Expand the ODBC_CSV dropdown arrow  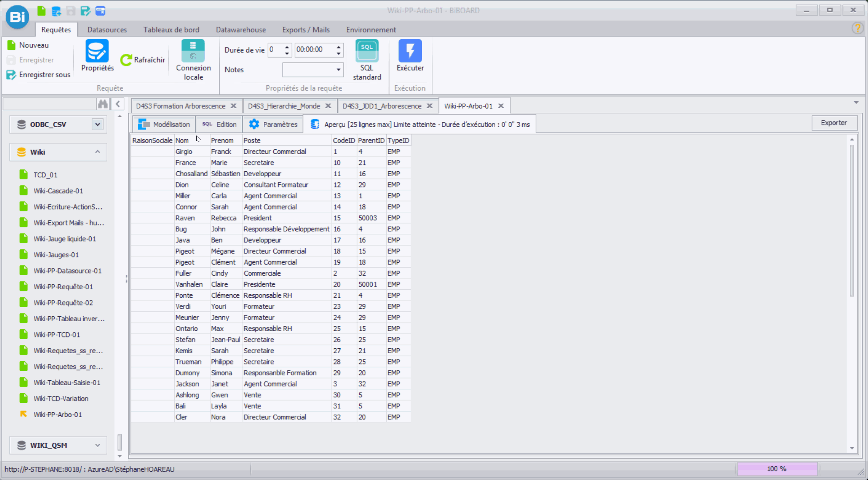click(x=98, y=124)
